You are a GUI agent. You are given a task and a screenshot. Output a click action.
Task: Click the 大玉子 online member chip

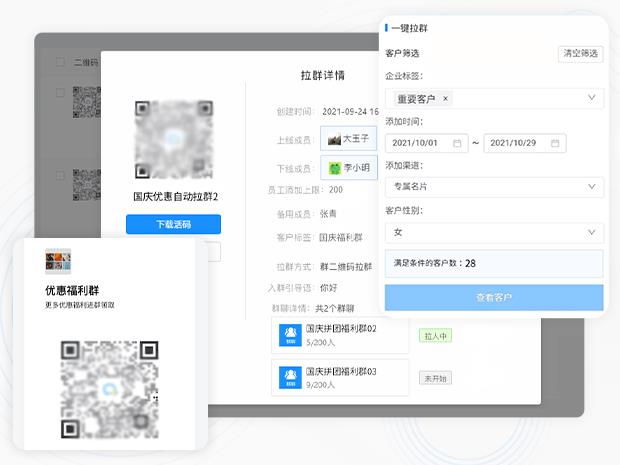click(348, 139)
